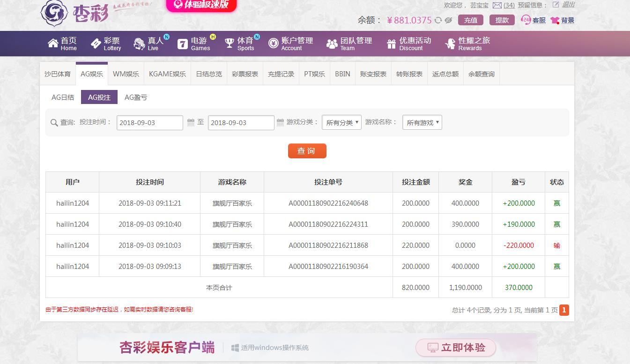
Task: Refresh the account balance with the circular arrows
Action: pos(437,20)
